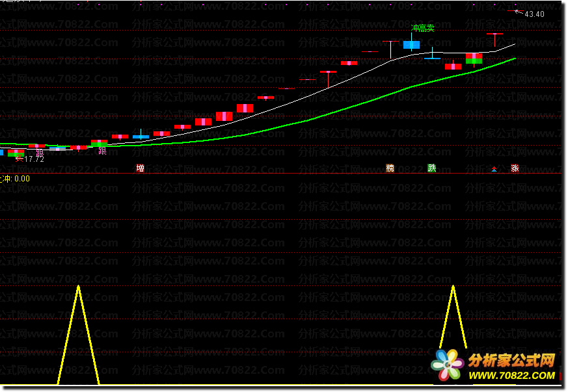Click the dark red 涨 marker icon
Image resolution: width=568 pixels, height=392 pixels.
click(x=515, y=168)
